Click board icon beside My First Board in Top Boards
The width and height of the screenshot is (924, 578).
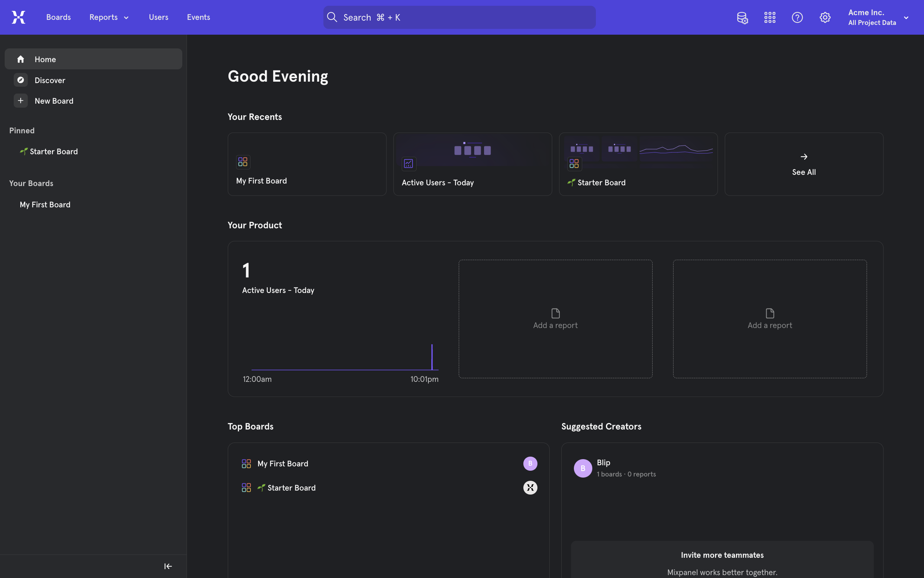coord(246,463)
